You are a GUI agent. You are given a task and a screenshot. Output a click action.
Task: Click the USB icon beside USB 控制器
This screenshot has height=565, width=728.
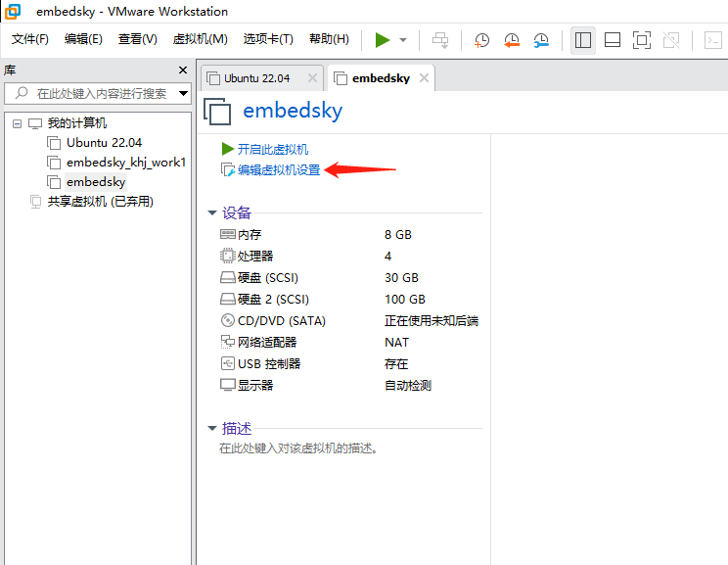227,363
